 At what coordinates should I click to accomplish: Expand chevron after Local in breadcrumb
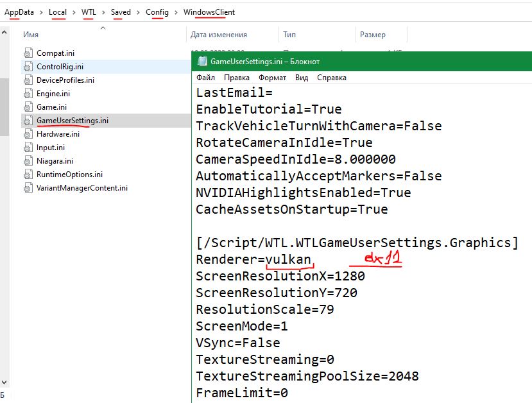click(x=74, y=13)
